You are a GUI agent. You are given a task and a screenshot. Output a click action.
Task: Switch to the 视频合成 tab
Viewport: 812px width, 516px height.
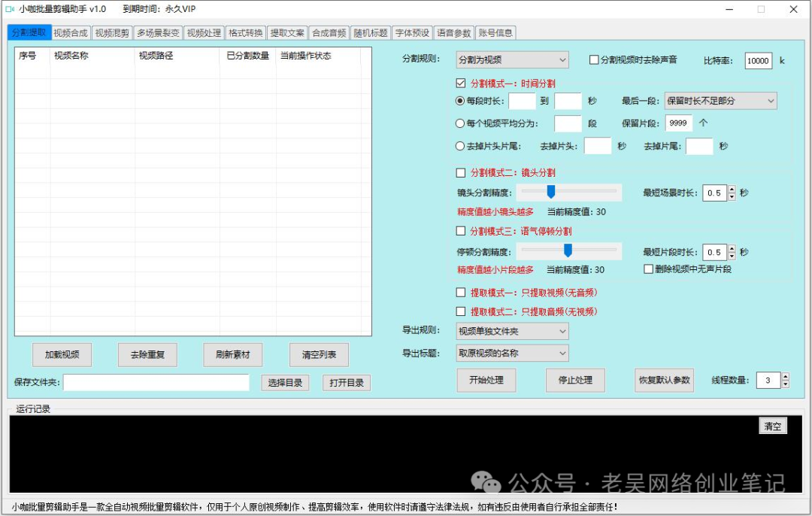71,32
